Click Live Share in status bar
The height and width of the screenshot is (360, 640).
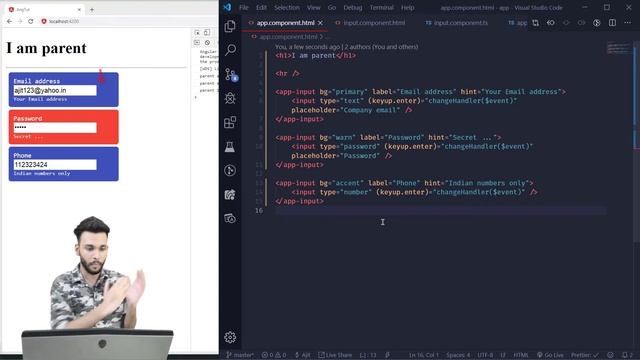coord(334,355)
